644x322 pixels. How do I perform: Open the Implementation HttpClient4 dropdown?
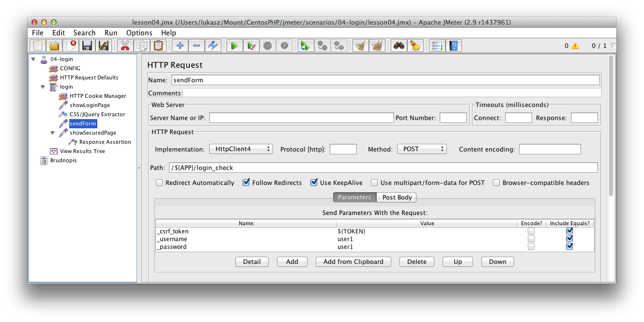[x=241, y=149]
